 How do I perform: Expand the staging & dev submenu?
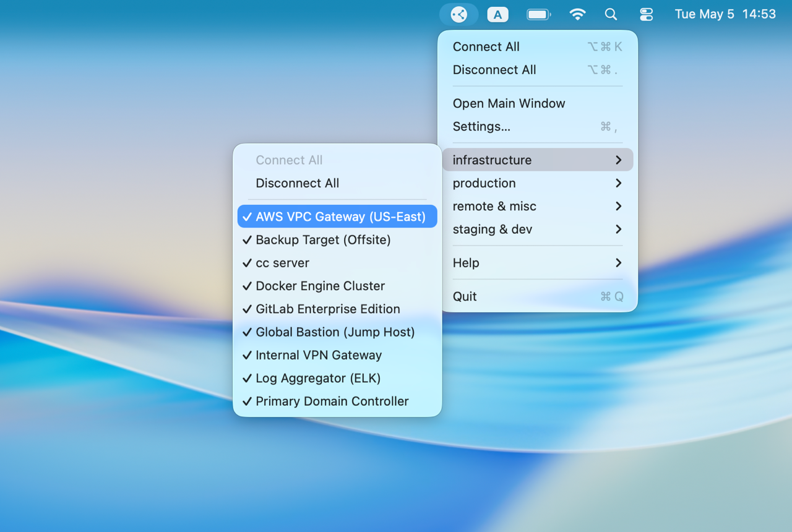(538, 230)
